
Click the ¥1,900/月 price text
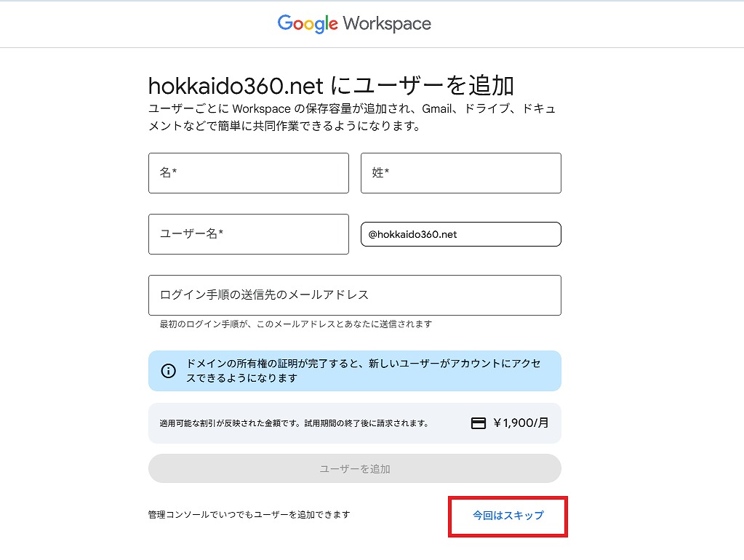521,423
